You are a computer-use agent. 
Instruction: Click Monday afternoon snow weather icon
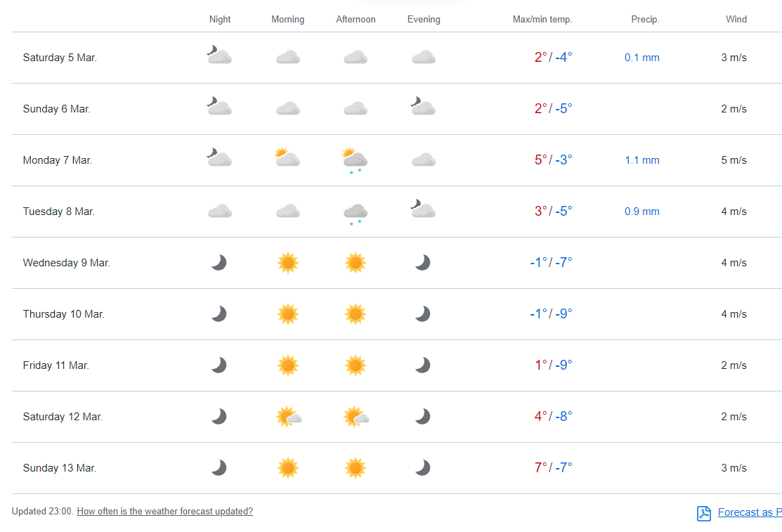tap(355, 159)
